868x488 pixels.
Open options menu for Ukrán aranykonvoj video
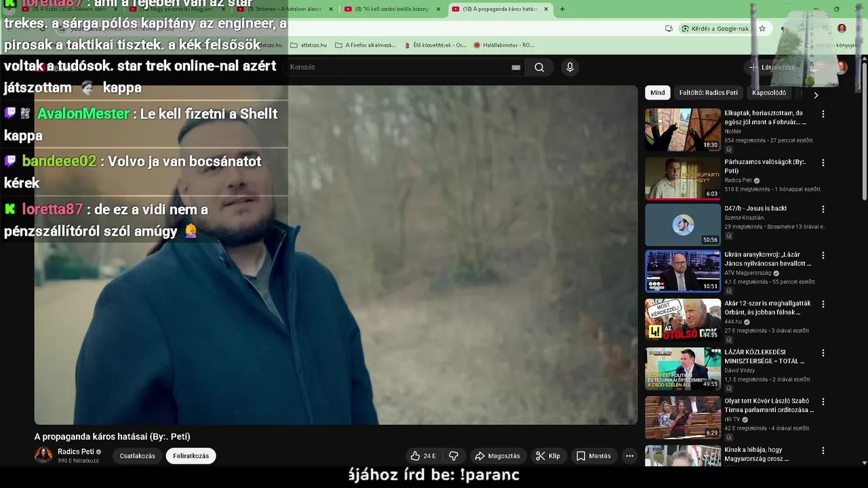click(x=823, y=256)
